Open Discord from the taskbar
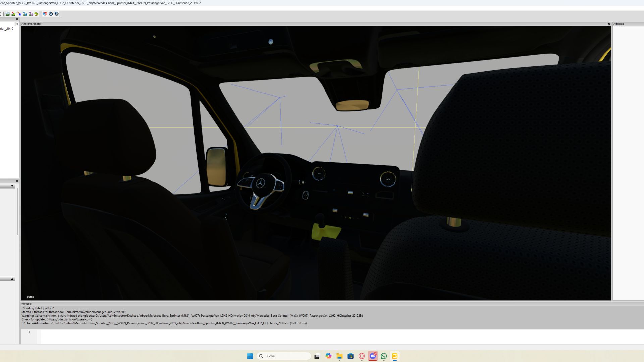This screenshot has width=644, height=362. 373,356
